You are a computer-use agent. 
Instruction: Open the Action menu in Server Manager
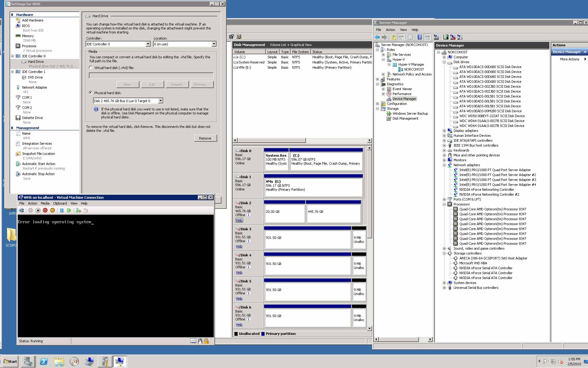click(x=390, y=30)
